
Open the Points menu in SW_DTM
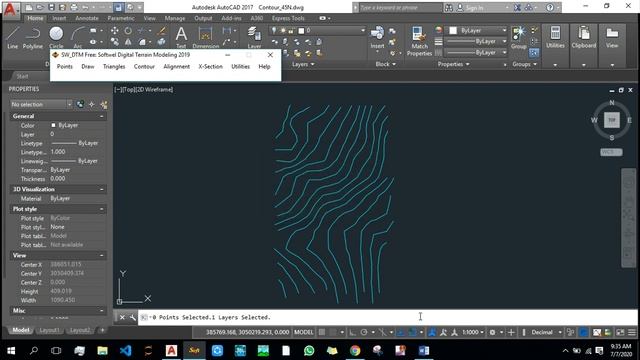click(x=64, y=67)
